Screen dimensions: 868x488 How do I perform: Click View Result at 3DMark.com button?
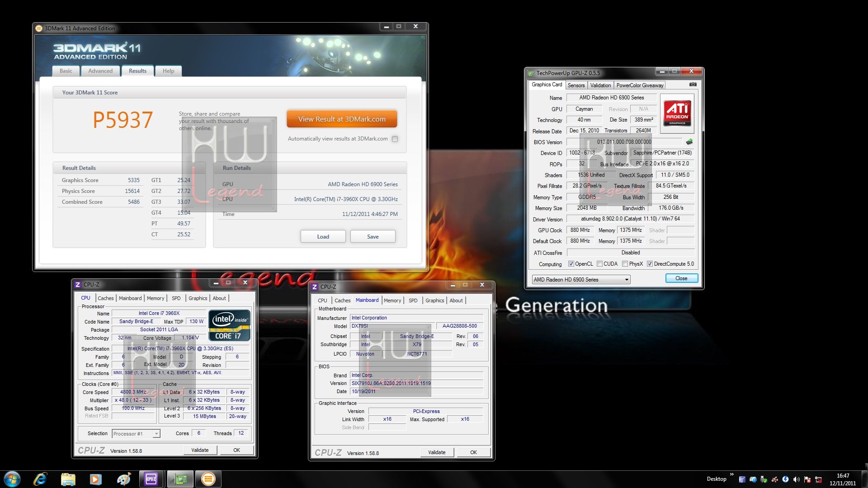(342, 119)
